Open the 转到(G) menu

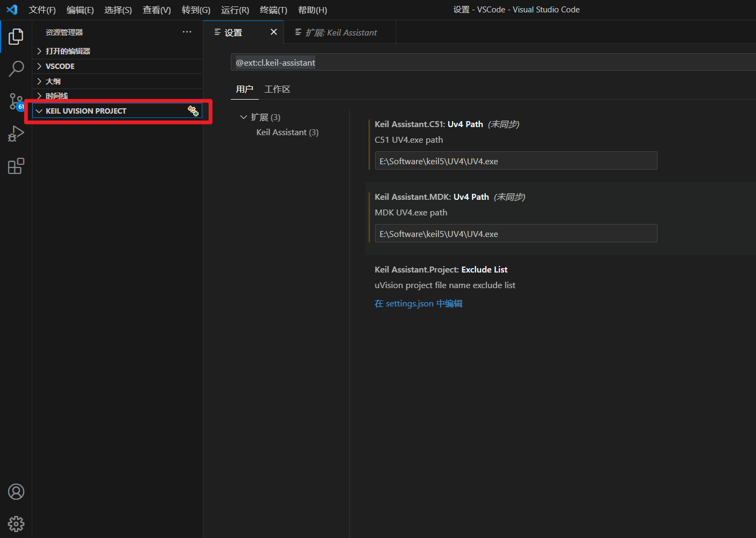pos(196,10)
